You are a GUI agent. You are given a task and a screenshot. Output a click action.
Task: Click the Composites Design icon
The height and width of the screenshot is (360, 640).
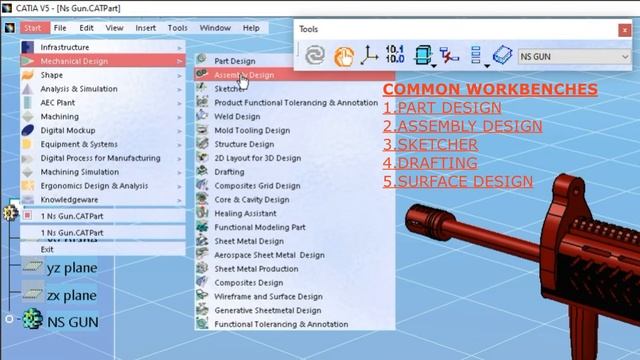(x=202, y=282)
